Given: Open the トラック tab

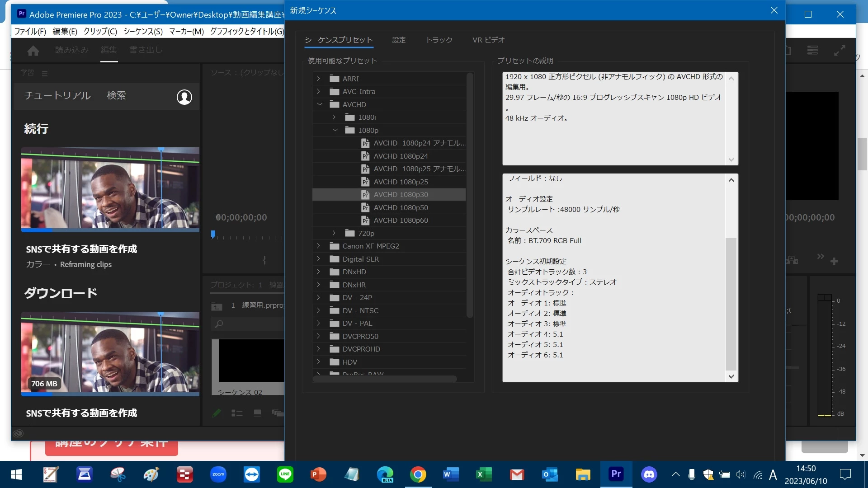Looking at the screenshot, I should tap(439, 40).
